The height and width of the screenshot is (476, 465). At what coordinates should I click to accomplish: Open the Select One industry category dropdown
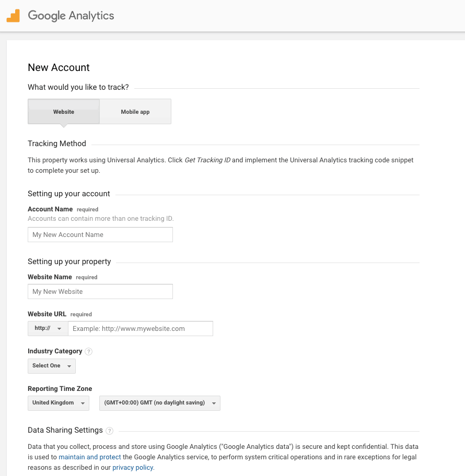[51, 366]
